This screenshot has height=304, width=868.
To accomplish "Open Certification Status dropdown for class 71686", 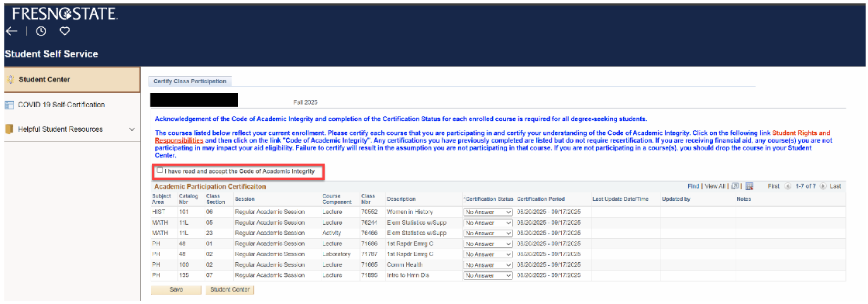I will [488, 244].
